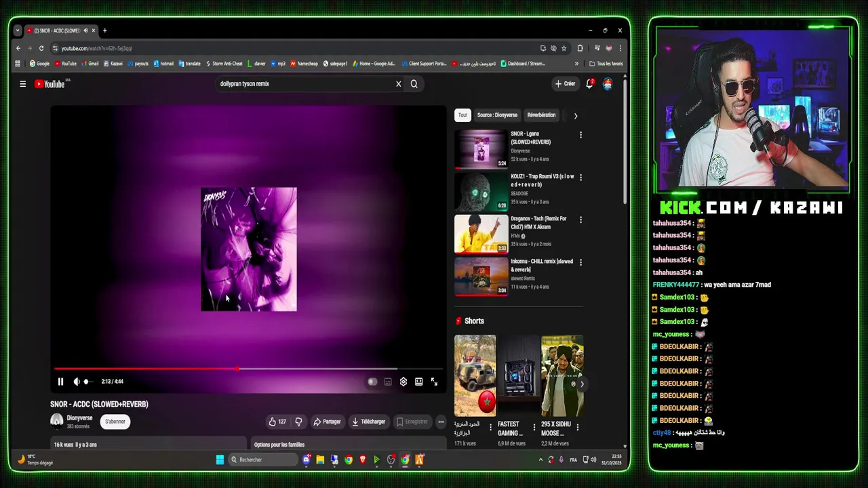Click the Télécharger button
This screenshot has height=488, width=868.
click(368, 422)
